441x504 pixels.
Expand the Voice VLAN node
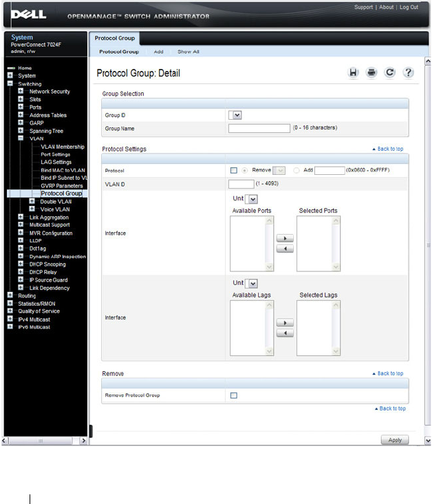32,209
